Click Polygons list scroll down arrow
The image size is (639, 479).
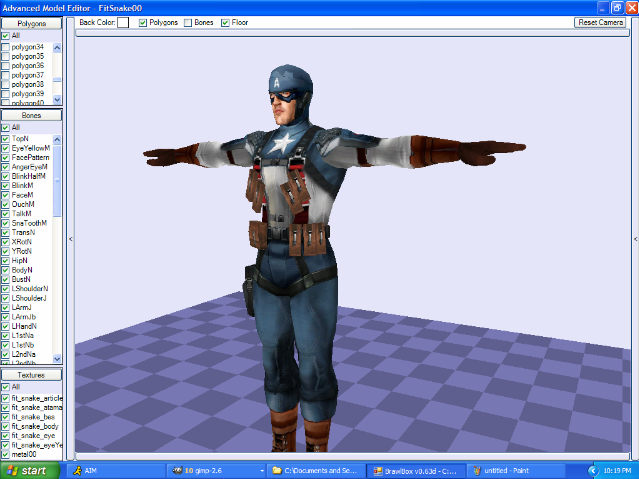pyautogui.click(x=57, y=99)
